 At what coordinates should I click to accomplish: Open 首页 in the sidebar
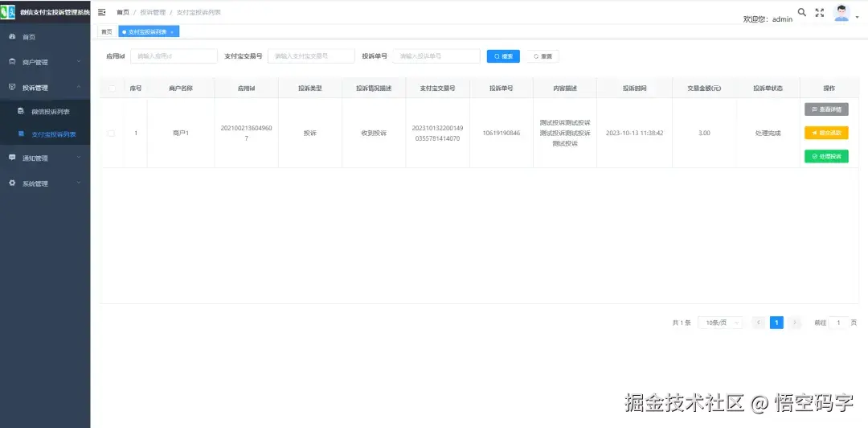[45, 36]
